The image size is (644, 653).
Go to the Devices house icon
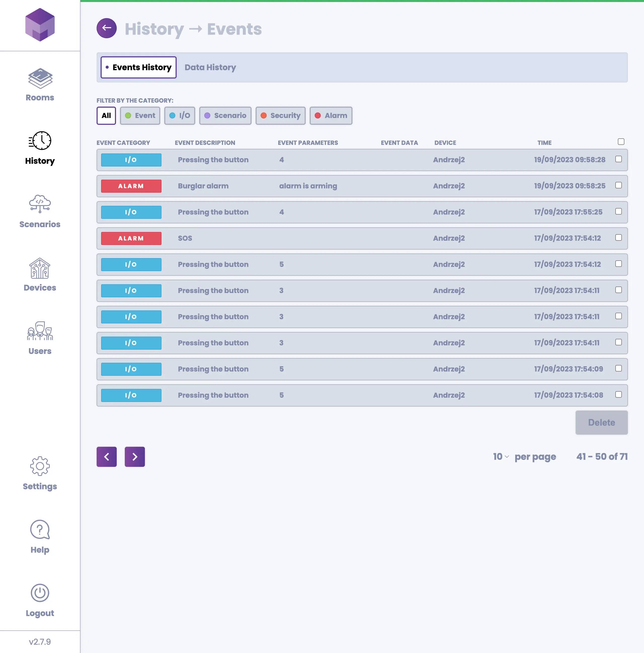(40, 268)
